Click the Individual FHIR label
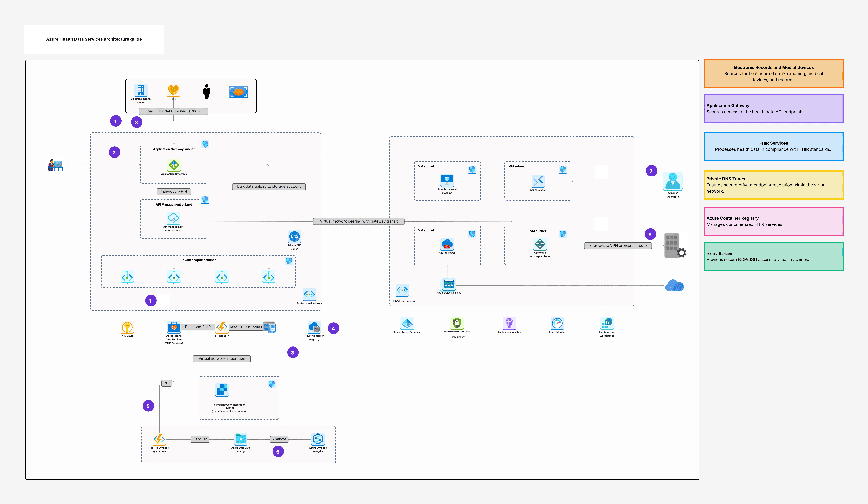The height and width of the screenshot is (504, 868). pos(174,192)
